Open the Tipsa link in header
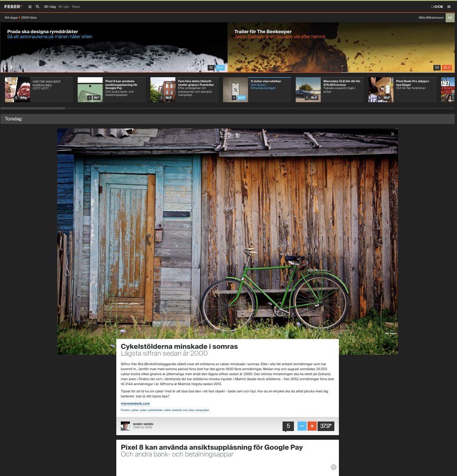The width and height of the screenshot is (457, 476). pyautogui.click(x=75, y=7)
